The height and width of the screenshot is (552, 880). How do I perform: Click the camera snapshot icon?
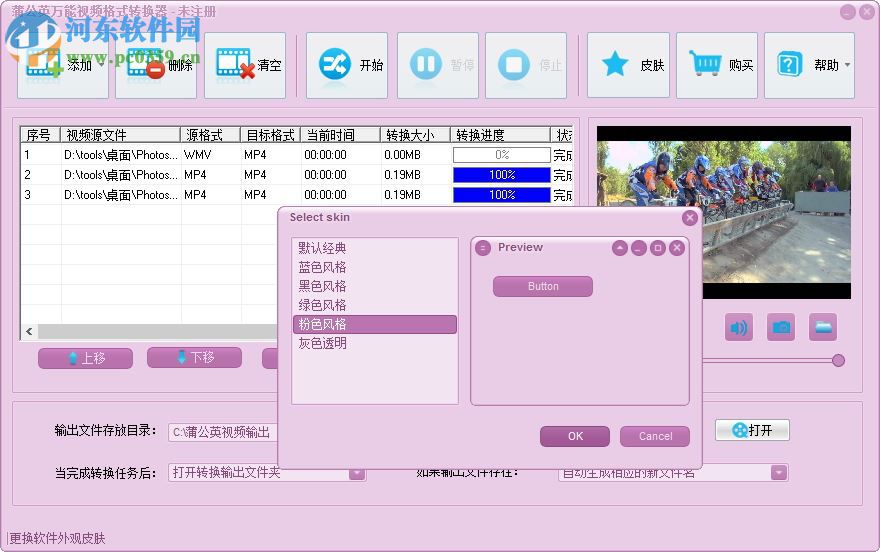click(781, 328)
